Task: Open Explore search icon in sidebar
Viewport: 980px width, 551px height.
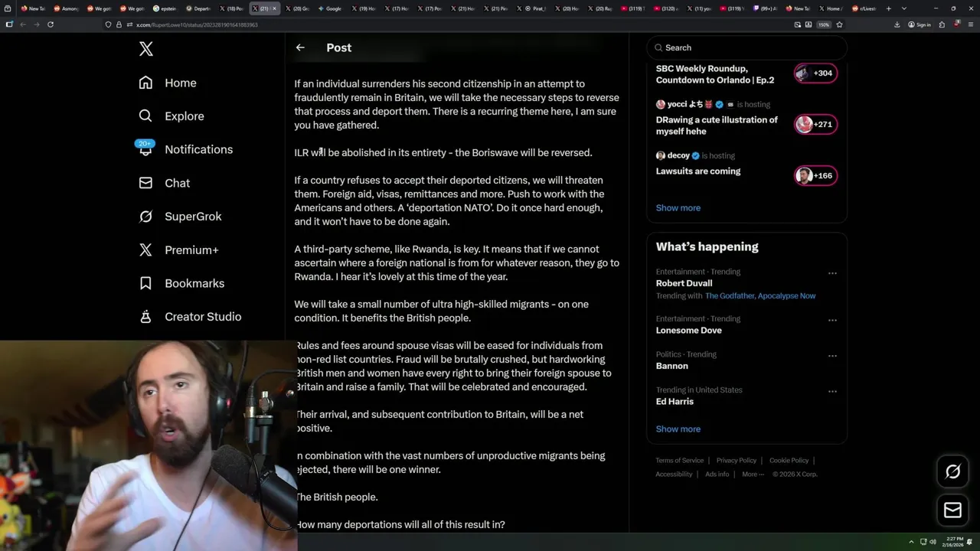Action: coord(145,116)
